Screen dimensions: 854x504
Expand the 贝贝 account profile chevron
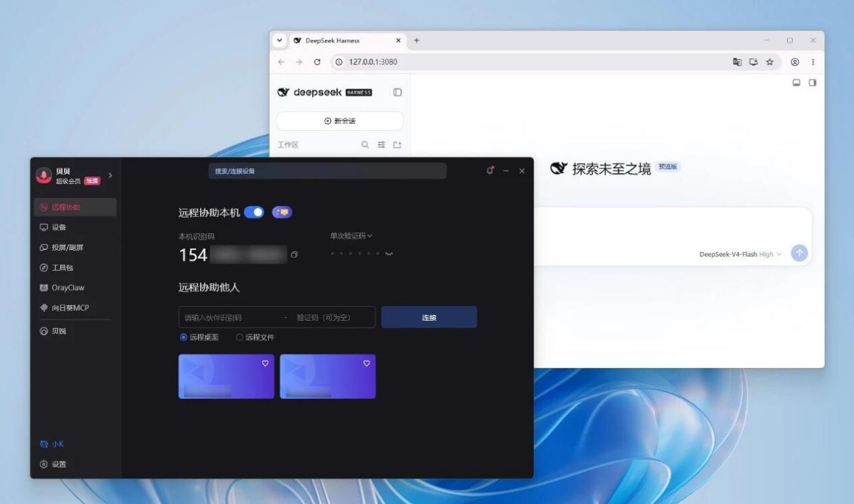[111, 176]
